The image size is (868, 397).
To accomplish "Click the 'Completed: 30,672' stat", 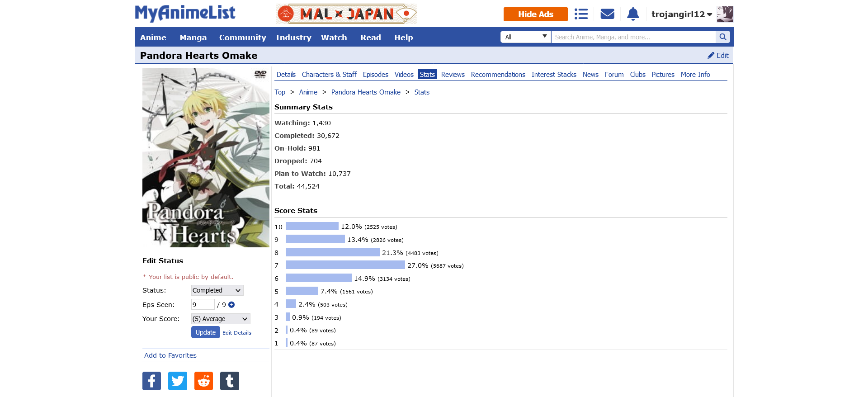I will coord(307,136).
